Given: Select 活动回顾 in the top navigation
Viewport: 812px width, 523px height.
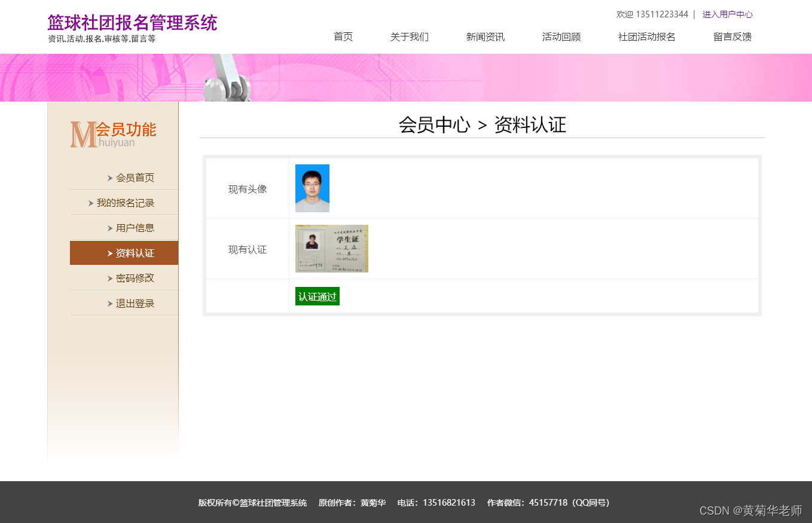Looking at the screenshot, I should click(x=561, y=37).
